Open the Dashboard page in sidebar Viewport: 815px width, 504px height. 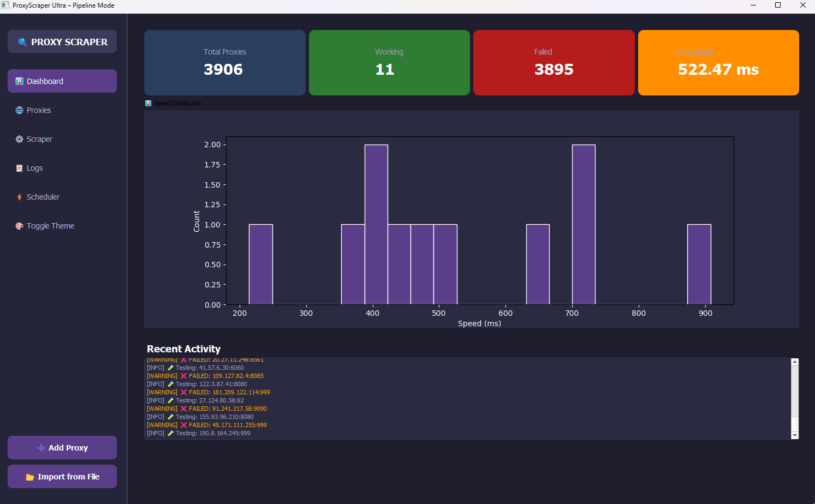pyautogui.click(x=62, y=81)
